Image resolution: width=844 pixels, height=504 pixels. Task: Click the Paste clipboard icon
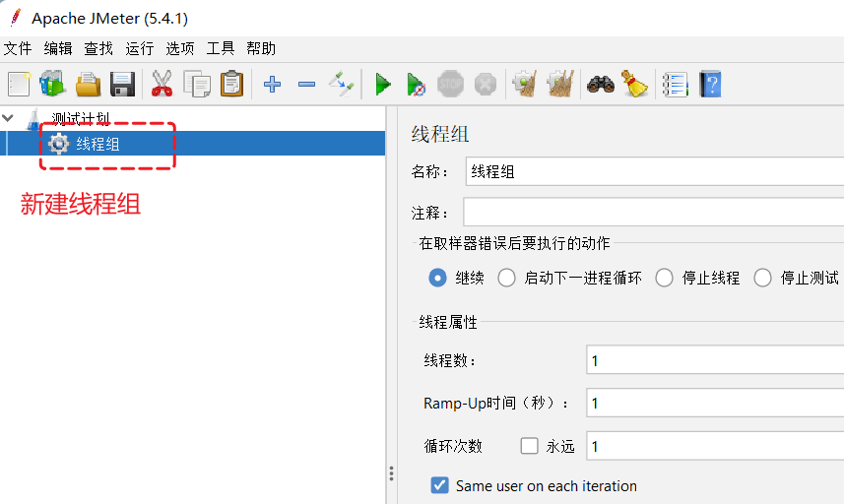pyautogui.click(x=232, y=85)
